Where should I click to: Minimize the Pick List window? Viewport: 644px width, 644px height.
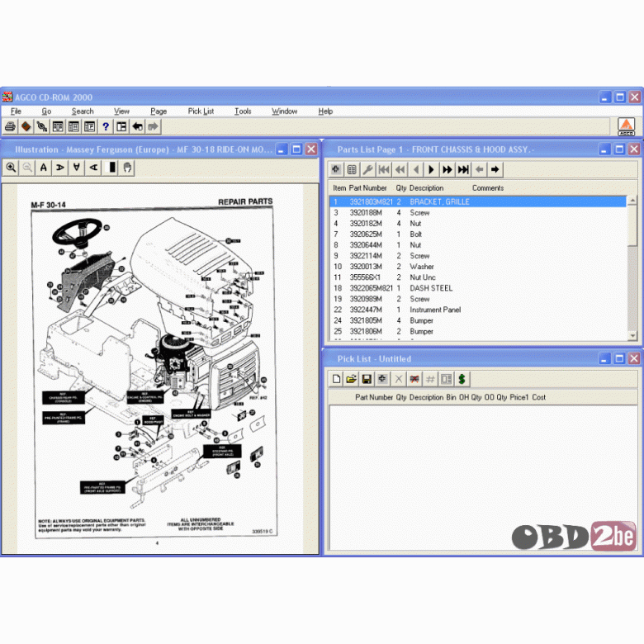coord(604,358)
